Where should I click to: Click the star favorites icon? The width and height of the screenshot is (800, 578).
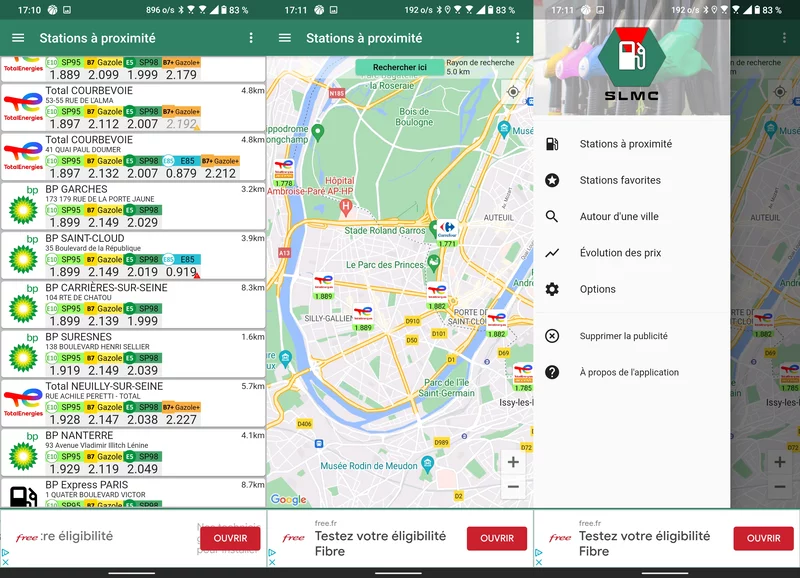552,180
